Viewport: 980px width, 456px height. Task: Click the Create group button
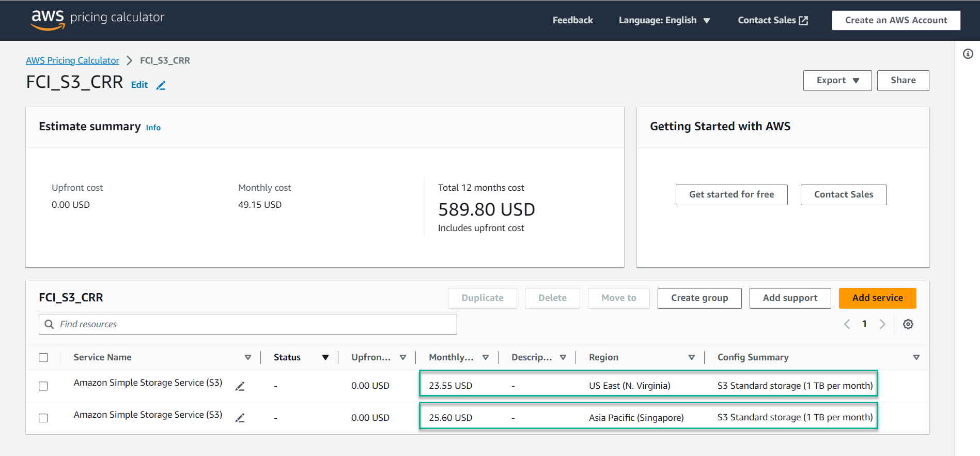point(699,298)
